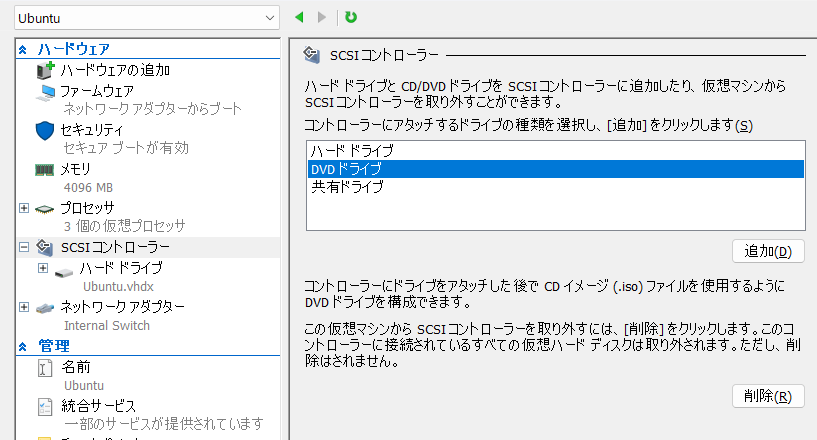Viewport: 817px width, 440px height.
Task: Click the Processor icon in tree
Action: 46,208
